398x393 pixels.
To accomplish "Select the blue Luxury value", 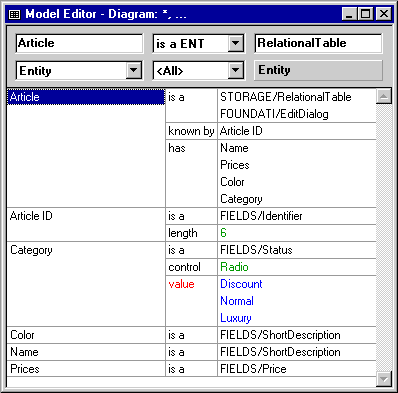I will [x=236, y=318].
